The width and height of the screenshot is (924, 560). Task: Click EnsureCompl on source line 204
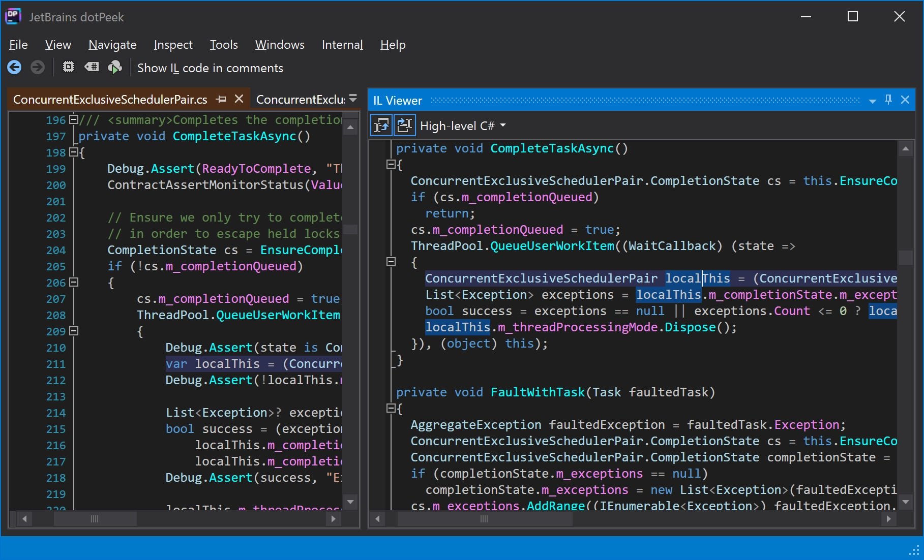pyautogui.click(x=301, y=250)
